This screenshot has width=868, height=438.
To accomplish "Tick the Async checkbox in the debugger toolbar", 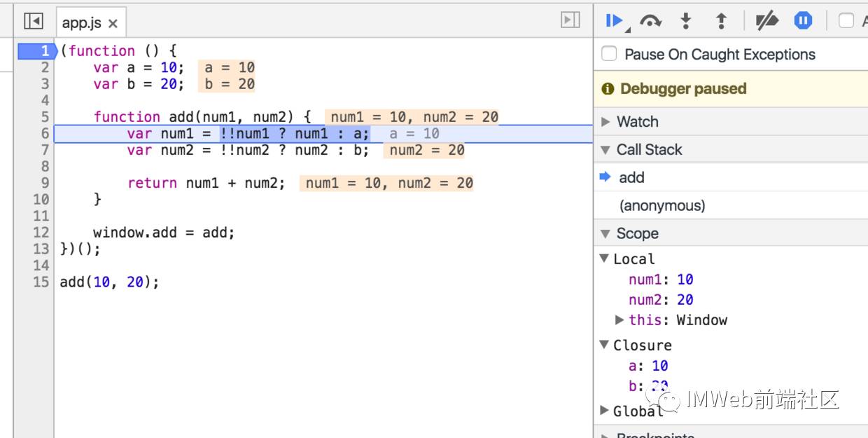I will [x=846, y=21].
